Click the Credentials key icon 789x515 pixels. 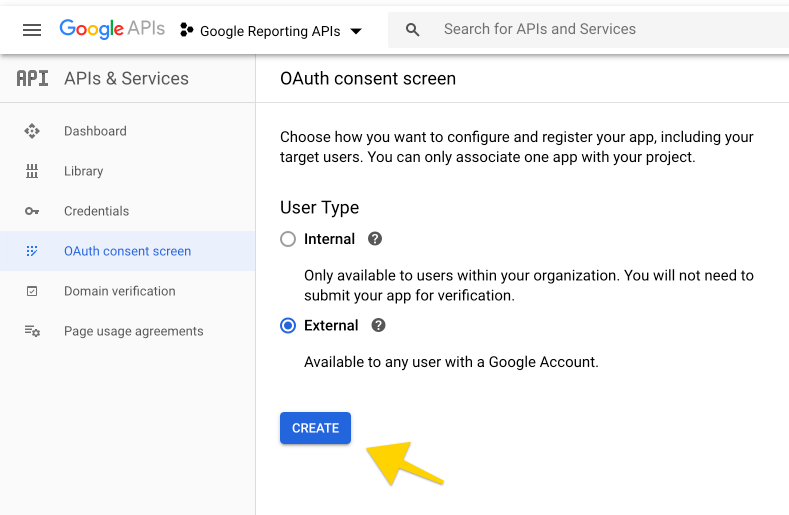click(x=32, y=211)
